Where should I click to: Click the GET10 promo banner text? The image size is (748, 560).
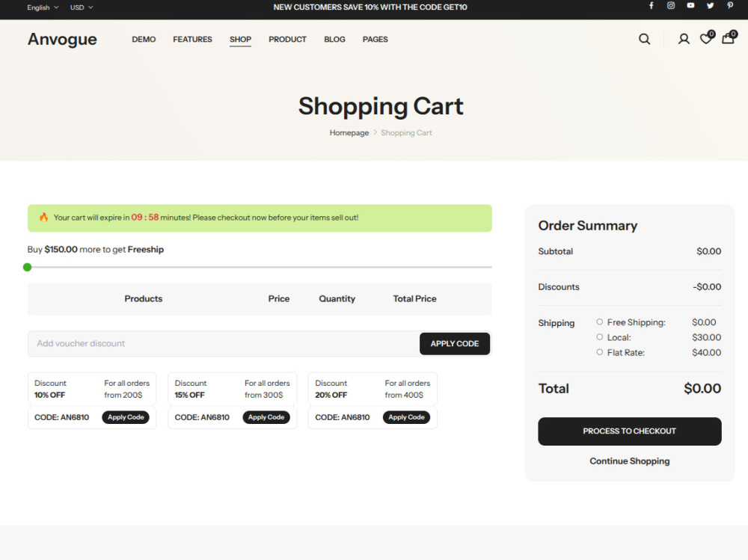click(x=370, y=7)
